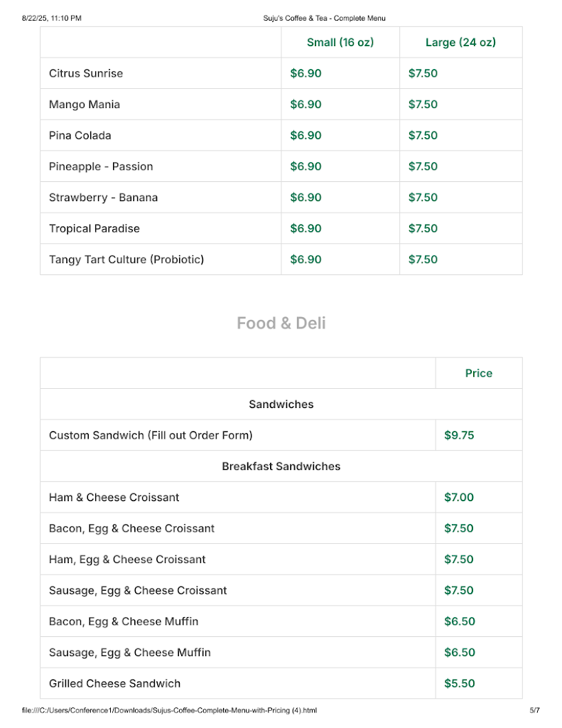Click the Citrus Sunrise item name
Screen dimensions: 562x728
86,73
